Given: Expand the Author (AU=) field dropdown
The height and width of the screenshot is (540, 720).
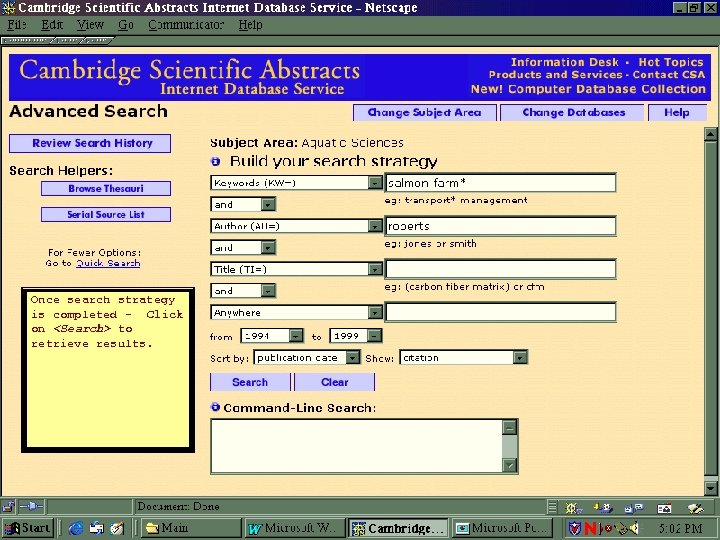Looking at the screenshot, I should (x=375, y=226).
